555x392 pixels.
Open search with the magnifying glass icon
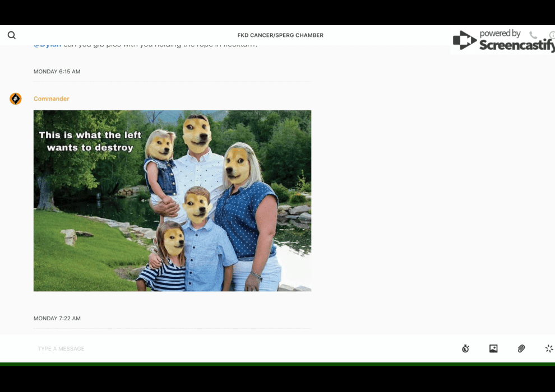(x=12, y=35)
